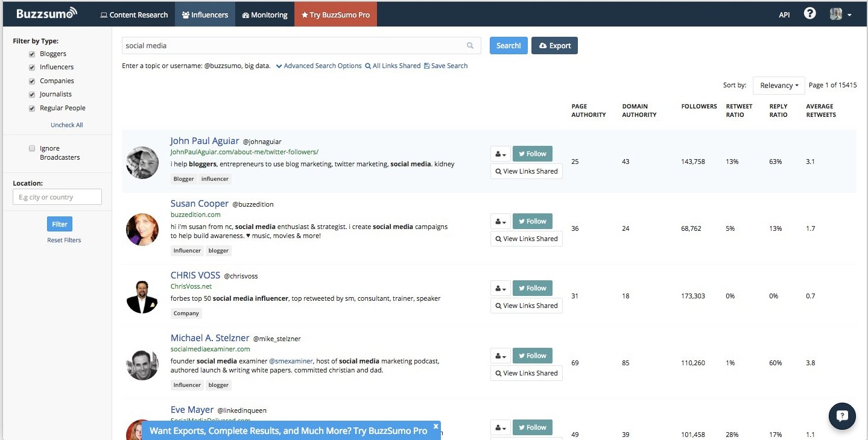Screen dimensions: 868x440
Task: Click Reset Filters link
Action: coord(64,240)
